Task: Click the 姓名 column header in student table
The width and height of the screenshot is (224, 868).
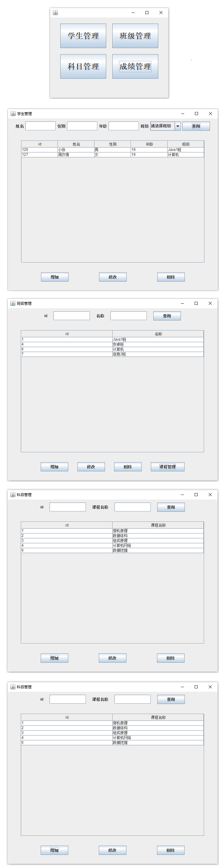Action: coord(76,144)
